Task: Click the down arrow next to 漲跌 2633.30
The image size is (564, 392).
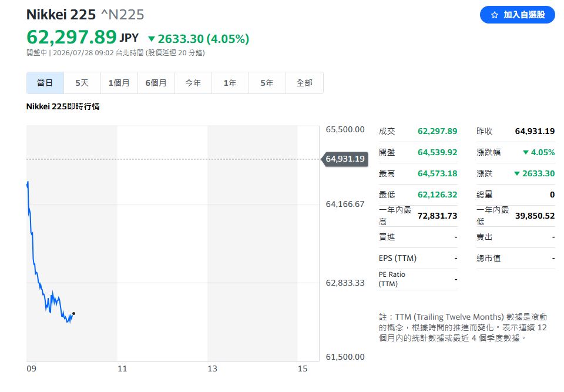Action: coord(517,173)
